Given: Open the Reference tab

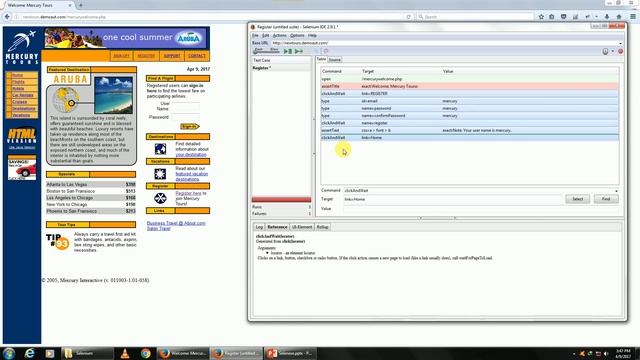Looking at the screenshot, I should tap(277, 227).
